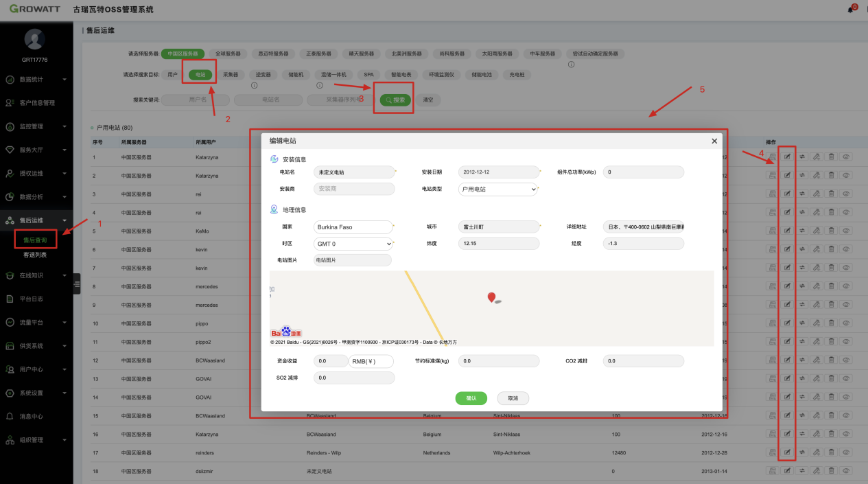Click the red map location marker
868x484 pixels.
tap(491, 297)
